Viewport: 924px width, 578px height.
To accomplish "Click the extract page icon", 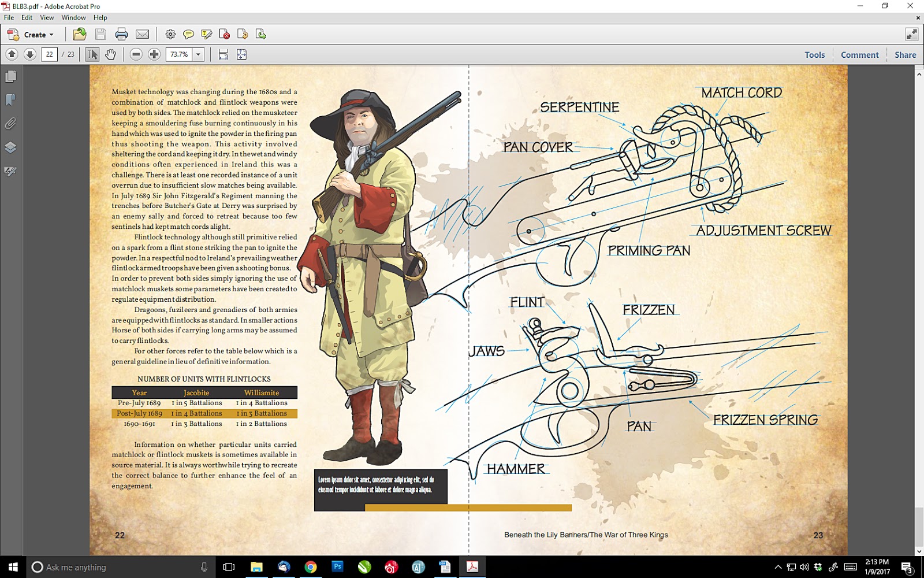I will pyautogui.click(x=261, y=34).
